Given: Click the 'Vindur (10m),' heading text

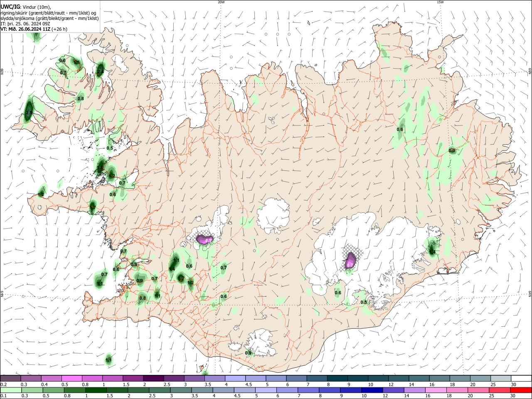Looking at the screenshot, I should pos(36,7).
